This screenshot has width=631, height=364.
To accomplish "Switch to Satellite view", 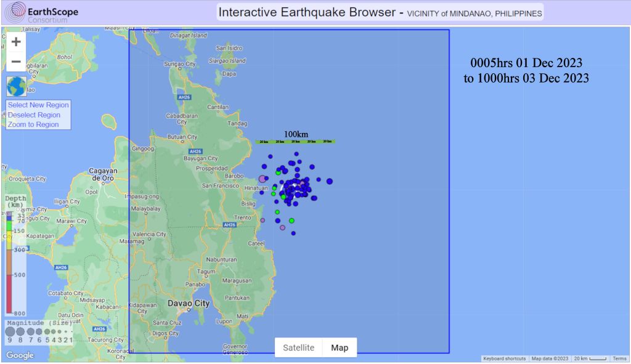I will 298,347.
